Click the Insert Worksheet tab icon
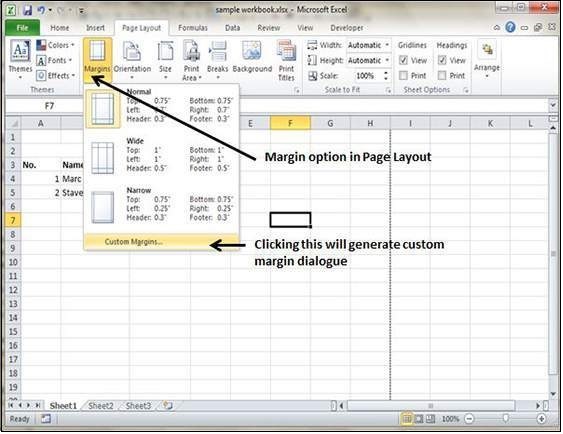563x434 pixels. pos(167,405)
